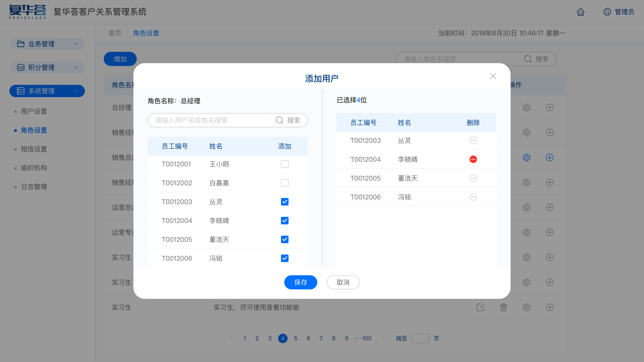The height and width of the screenshot is (362, 644).
Task: Click the trash icon in last 实习生 row
Action: coord(503,307)
